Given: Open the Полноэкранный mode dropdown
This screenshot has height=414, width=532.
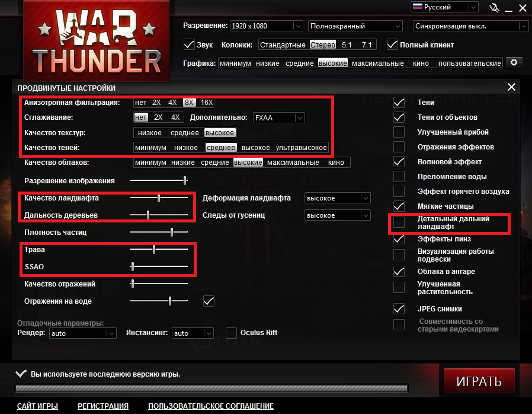Looking at the screenshot, I should (355, 26).
